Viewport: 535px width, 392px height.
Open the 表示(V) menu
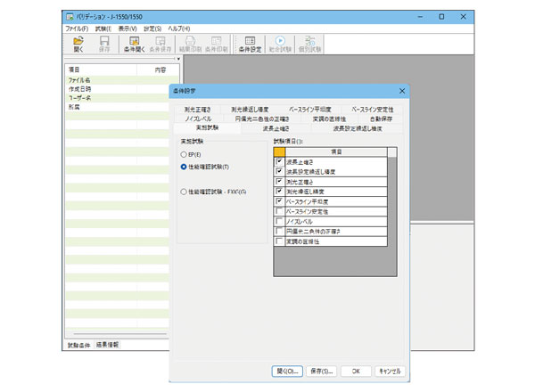point(128,29)
